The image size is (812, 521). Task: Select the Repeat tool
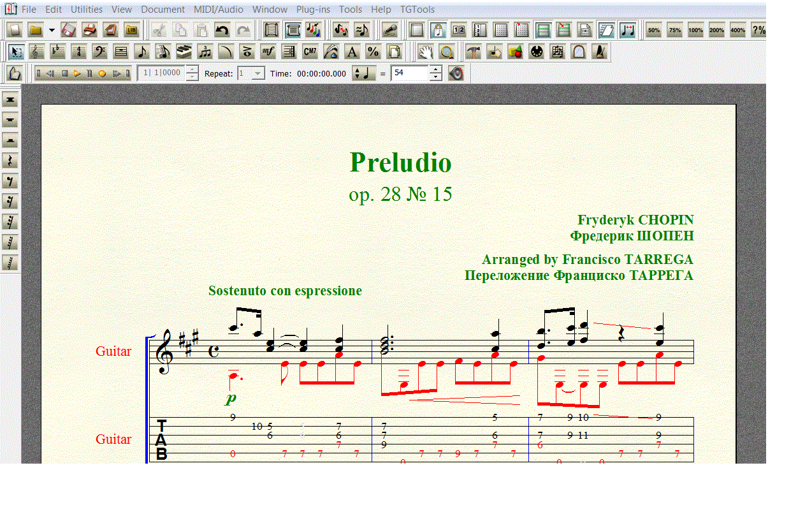(289, 52)
